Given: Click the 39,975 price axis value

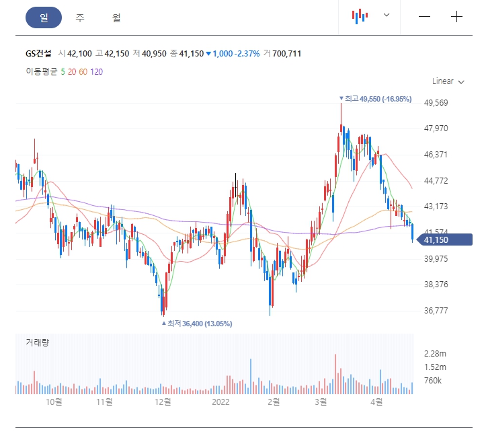Looking at the screenshot, I should click(436, 259).
